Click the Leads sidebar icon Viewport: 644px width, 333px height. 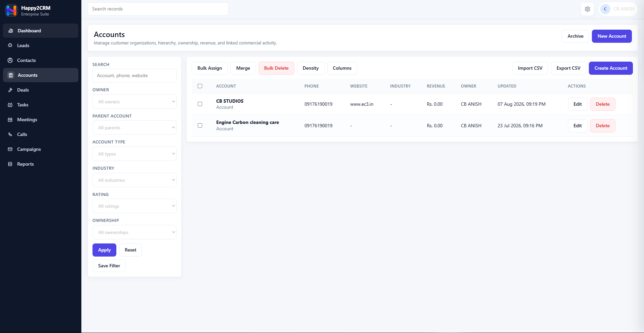pyautogui.click(x=10, y=45)
